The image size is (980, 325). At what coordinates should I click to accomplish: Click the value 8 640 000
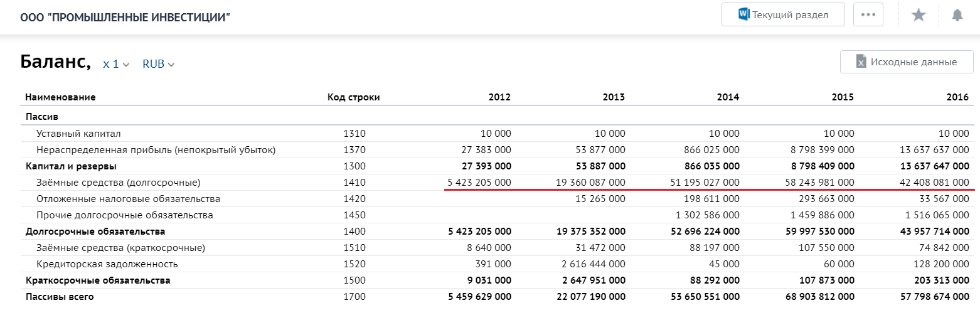tap(489, 248)
